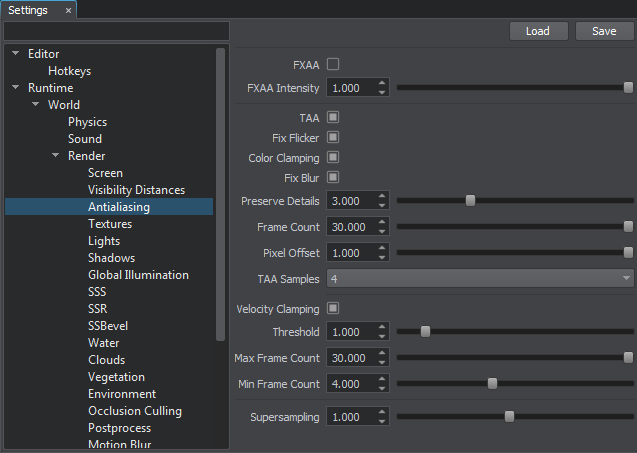Toggle the TAA checkbox
This screenshot has width=637, height=453.
pyautogui.click(x=333, y=117)
